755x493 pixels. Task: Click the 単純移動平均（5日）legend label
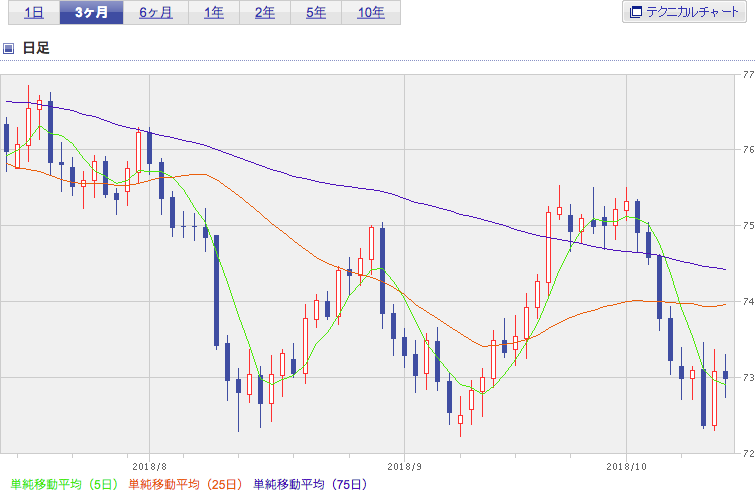(x=65, y=484)
